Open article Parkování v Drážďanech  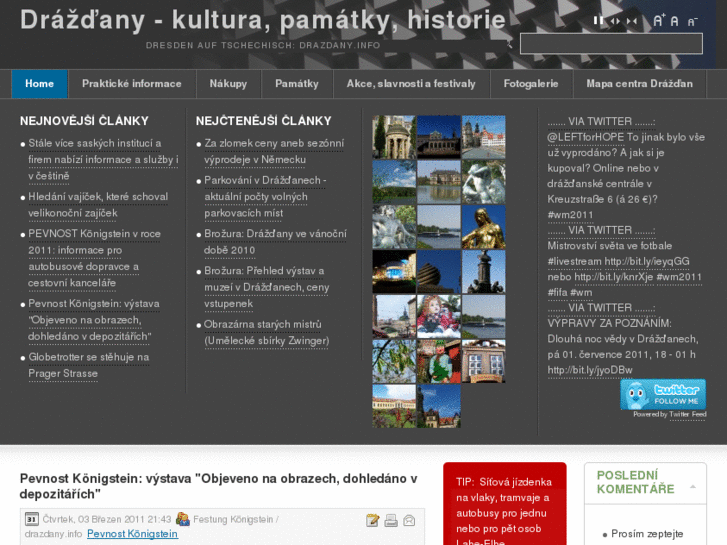[x=265, y=197]
